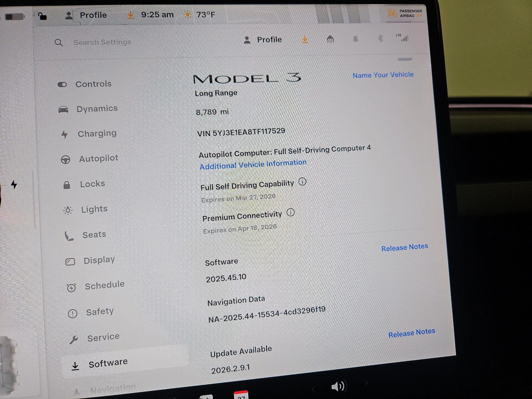Click the Lights sun icon
The image size is (532, 399).
pyautogui.click(x=68, y=210)
